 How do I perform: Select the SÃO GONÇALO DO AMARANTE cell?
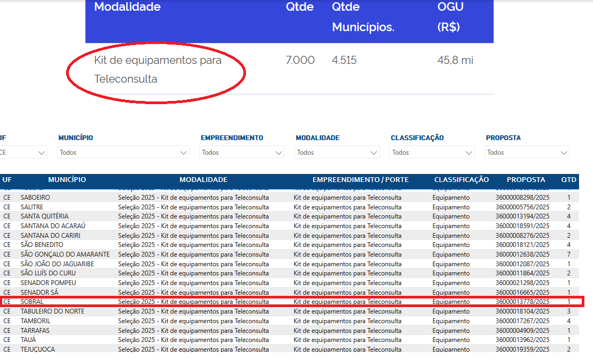pyautogui.click(x=65, y=254)
